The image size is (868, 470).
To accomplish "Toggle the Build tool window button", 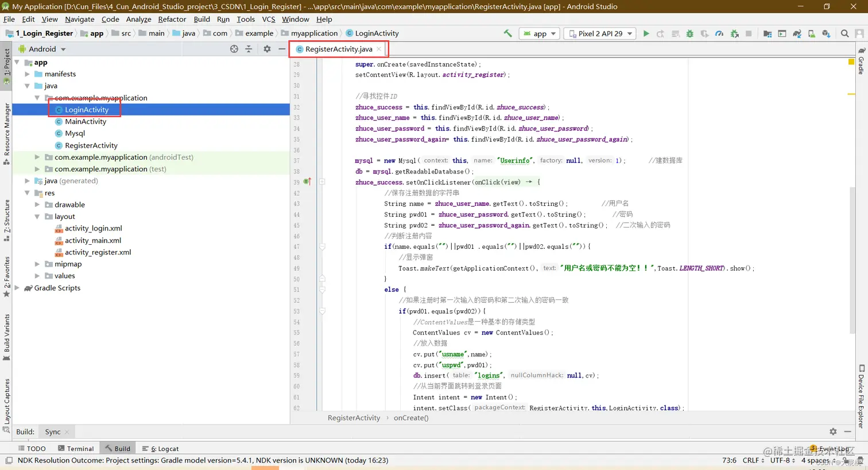I will (118, 448).
